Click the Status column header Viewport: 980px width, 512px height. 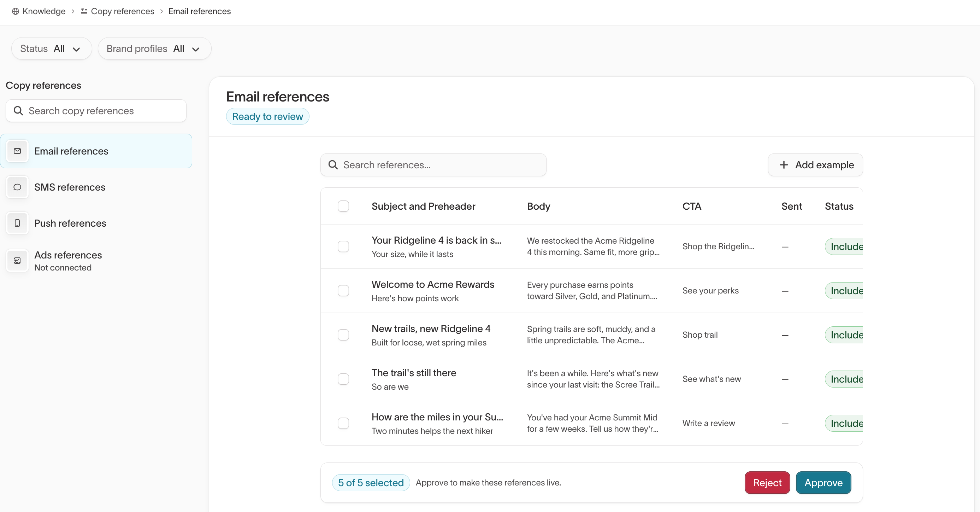pos(839,206)
